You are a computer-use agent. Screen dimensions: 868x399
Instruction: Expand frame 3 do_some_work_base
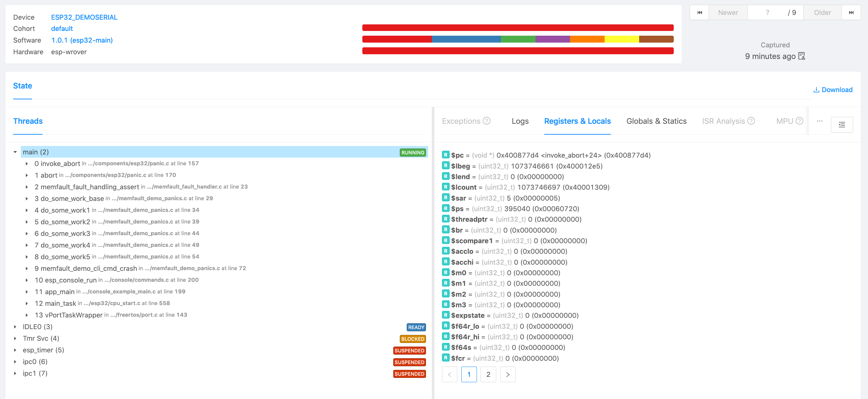(x=27, y=198)
